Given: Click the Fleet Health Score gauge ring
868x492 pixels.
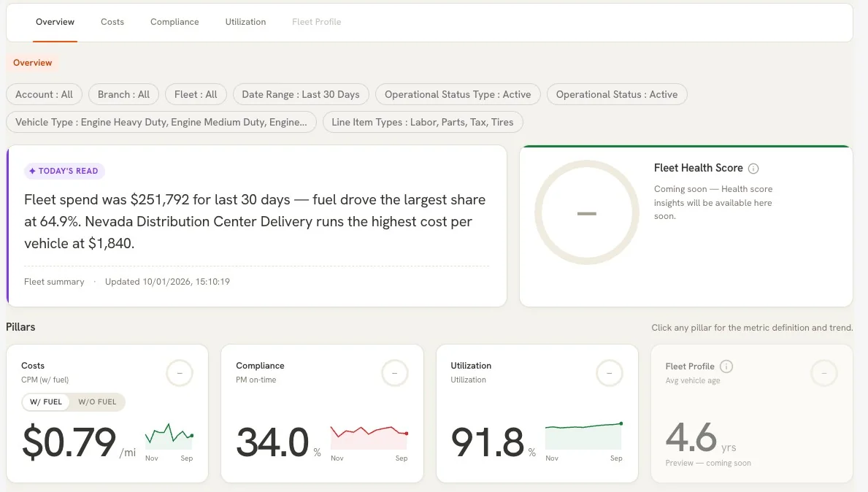Looking at the screenshot, I should coord(587,212).
